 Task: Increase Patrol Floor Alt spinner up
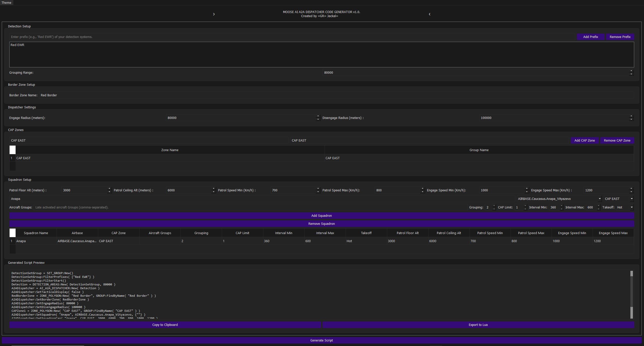click(109, 189)
